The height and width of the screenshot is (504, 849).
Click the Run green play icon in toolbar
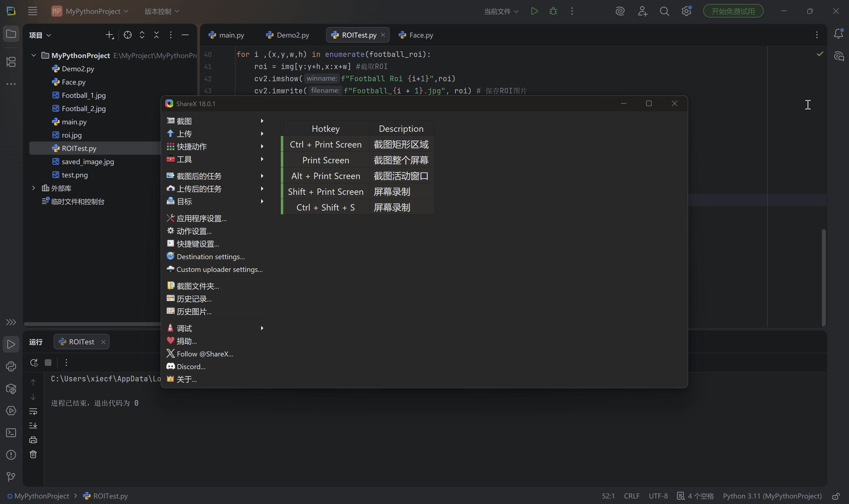[x=534, y=11]
